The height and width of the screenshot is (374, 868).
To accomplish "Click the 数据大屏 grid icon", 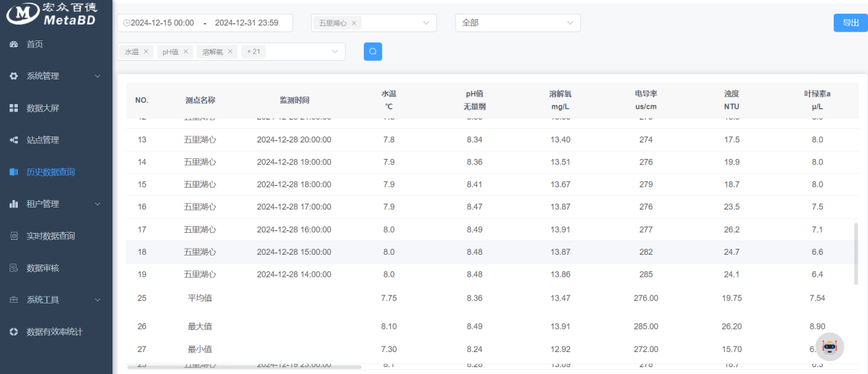I will tap(14, 108).
